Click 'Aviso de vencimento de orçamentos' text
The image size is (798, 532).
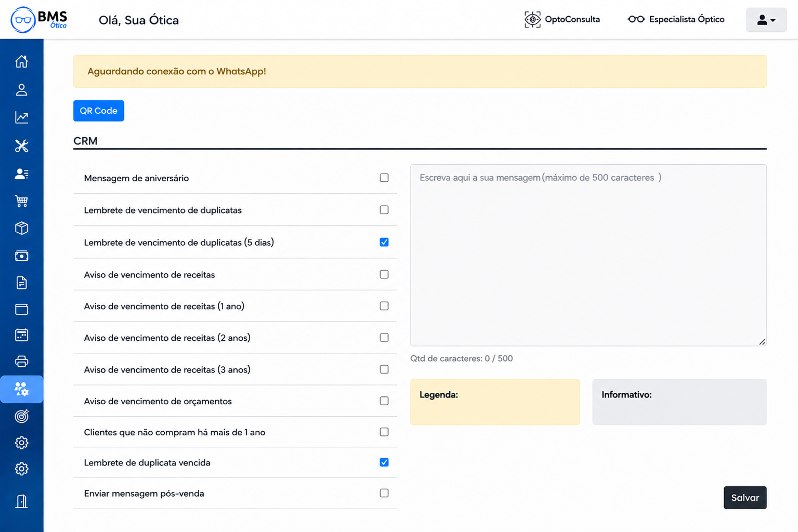(x=158, y=402)
